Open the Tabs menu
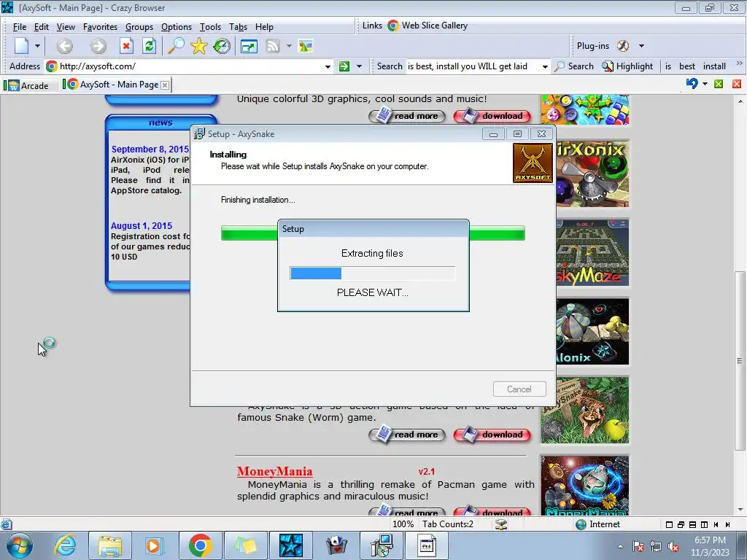The image size is (747, 560). click(238, 27)
